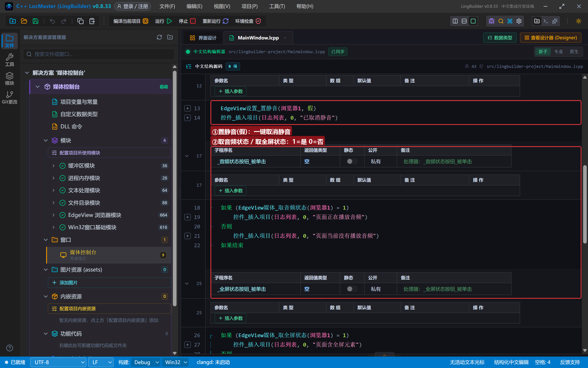Open the 工具(T) menu
The image size is (588, 368).
pos(277,6)
